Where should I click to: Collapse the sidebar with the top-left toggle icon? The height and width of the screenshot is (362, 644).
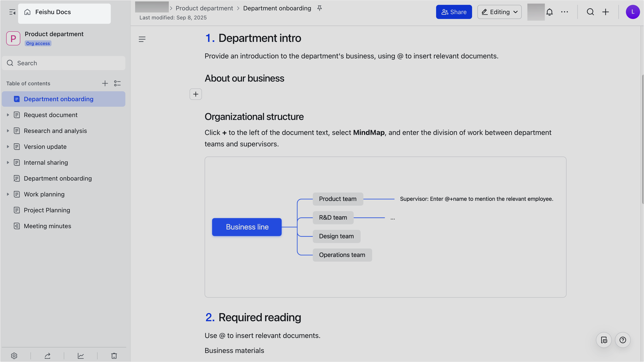[12, 12]
